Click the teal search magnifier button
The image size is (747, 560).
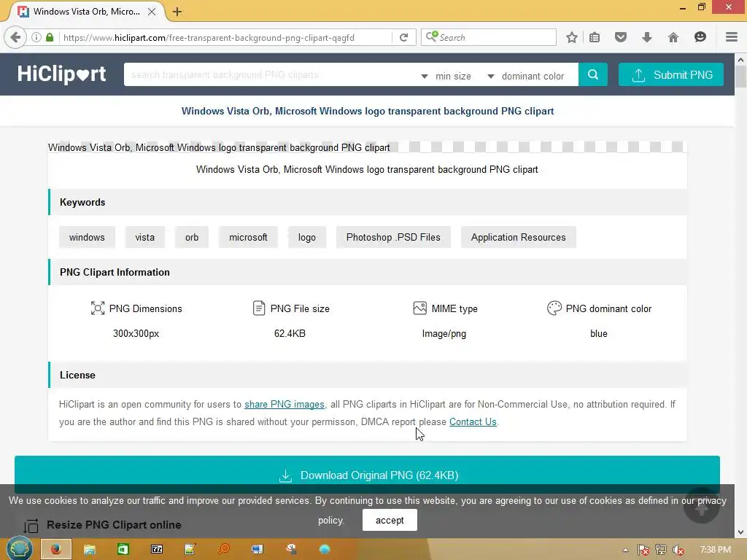[592, 74]
